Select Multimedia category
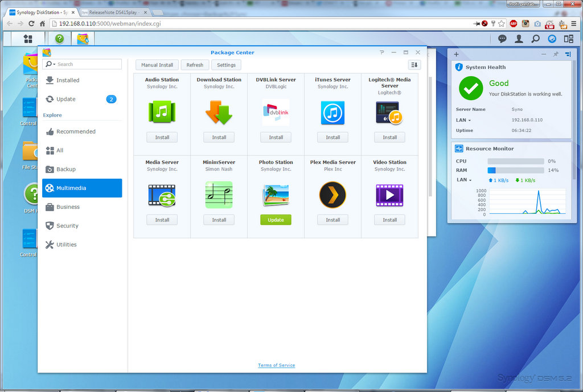Image resolution: width=583 pixels, height=392 pixels. [82, 188]
